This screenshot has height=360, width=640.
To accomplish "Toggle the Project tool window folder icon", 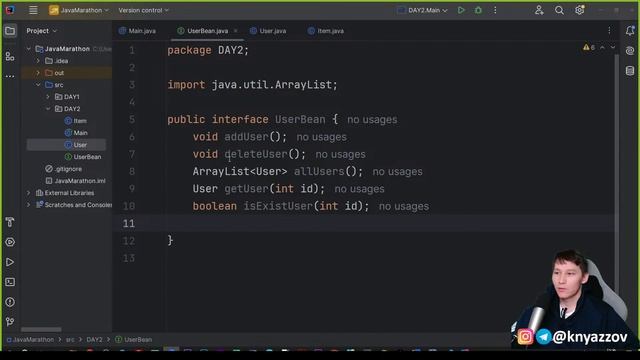I will point(10,31).
